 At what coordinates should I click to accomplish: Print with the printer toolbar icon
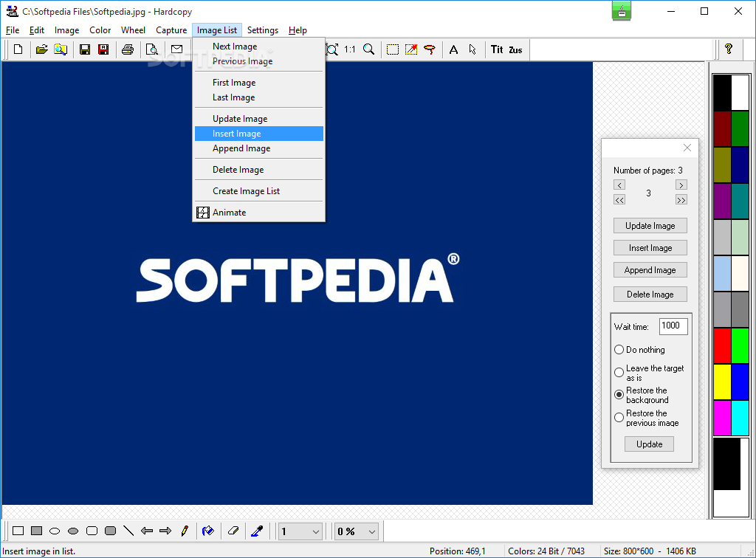128,49
